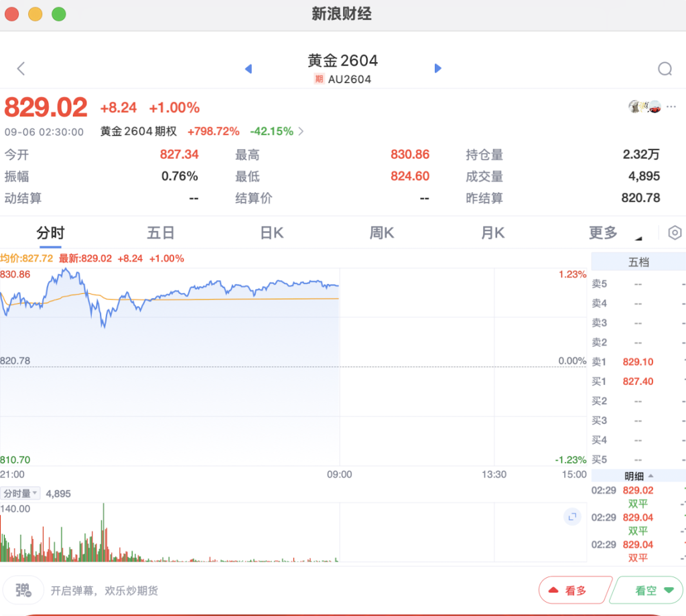This screenshot has width=686, height=616.
Task: Switch to the 五日 tab
Action: point(161,233)
